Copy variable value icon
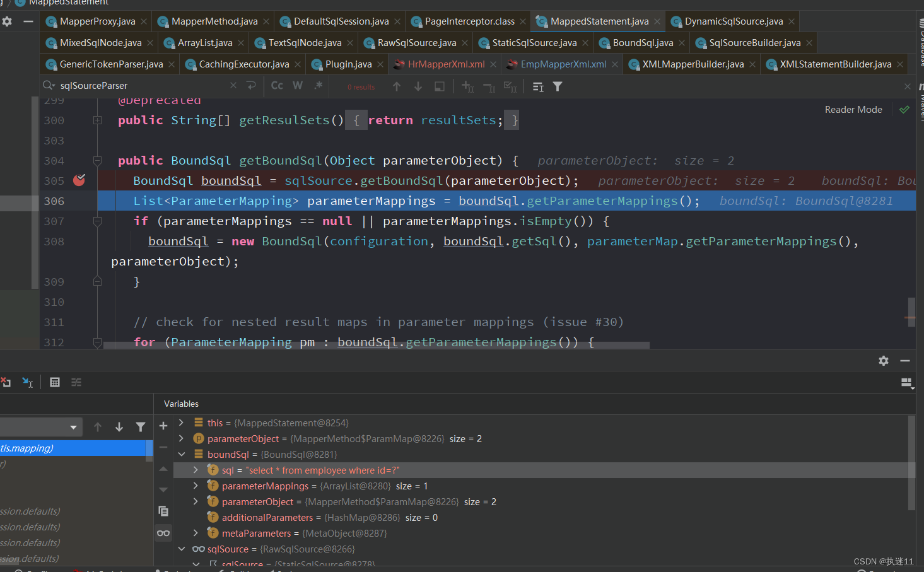Viewport: 924px width, 572px height. (x=163, y=511)
